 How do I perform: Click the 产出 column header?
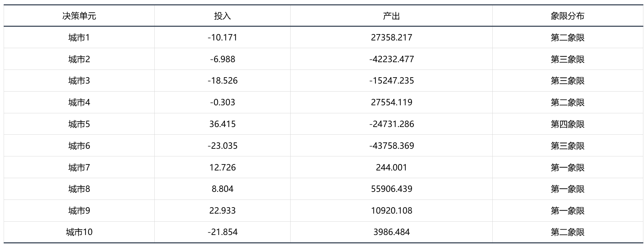pos(391,16)
